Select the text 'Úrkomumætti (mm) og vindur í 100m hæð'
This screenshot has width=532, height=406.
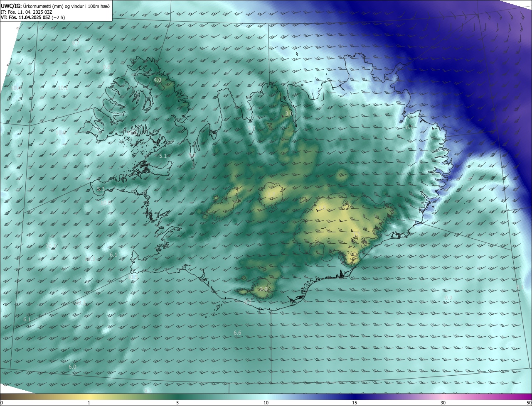point(66,6)
